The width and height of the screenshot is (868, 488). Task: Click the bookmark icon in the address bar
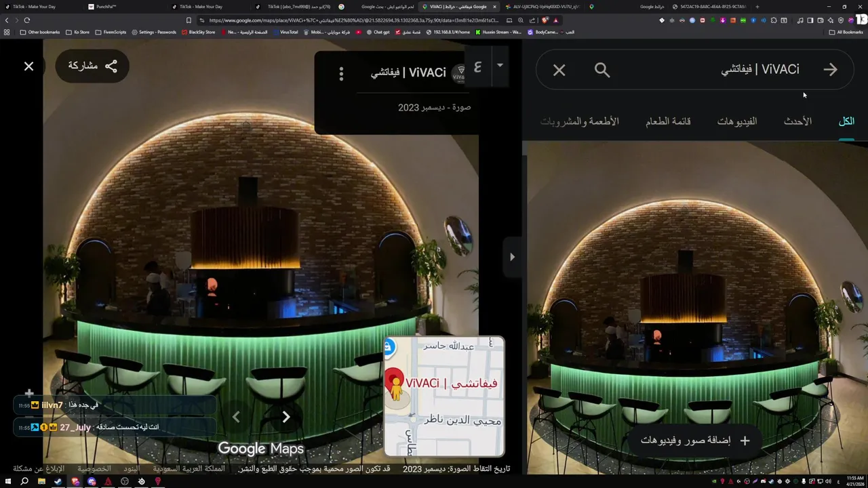189,20
